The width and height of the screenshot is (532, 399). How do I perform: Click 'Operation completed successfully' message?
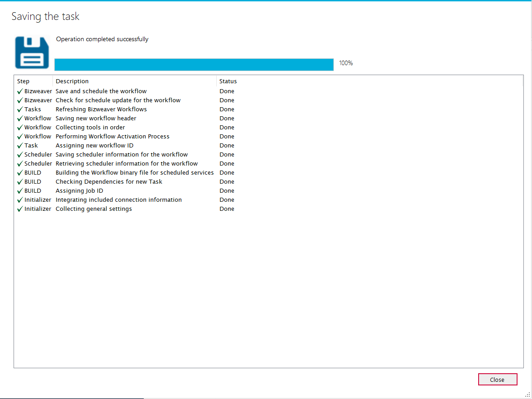102,39
